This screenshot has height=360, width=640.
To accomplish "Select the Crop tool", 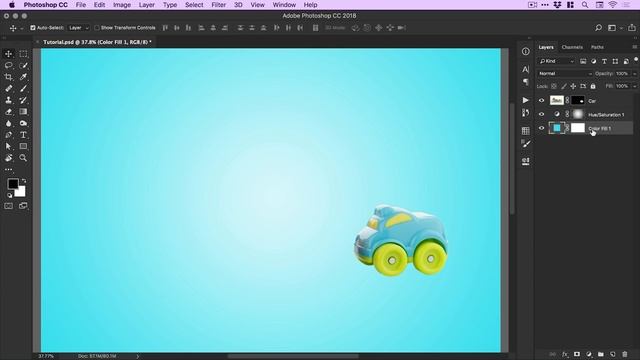I will point(9,77).
